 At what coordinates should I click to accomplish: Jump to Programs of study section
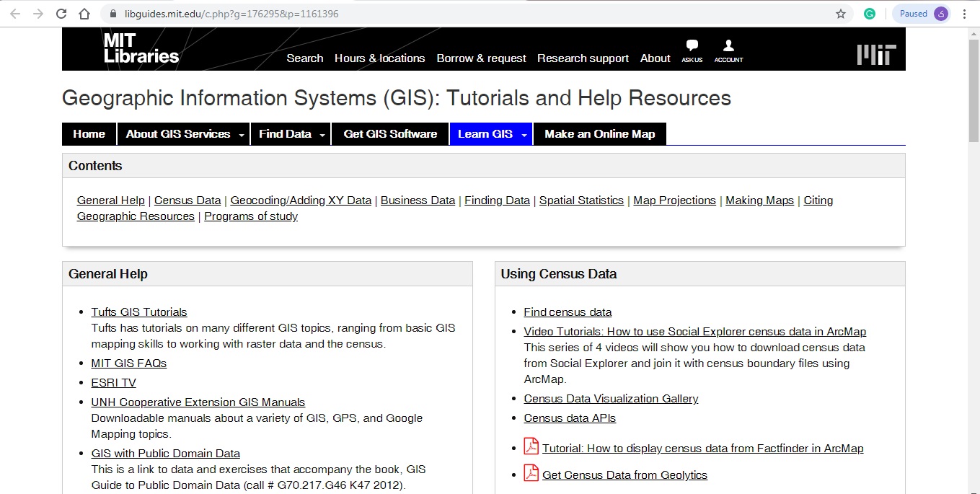click(x=251, y=216)
